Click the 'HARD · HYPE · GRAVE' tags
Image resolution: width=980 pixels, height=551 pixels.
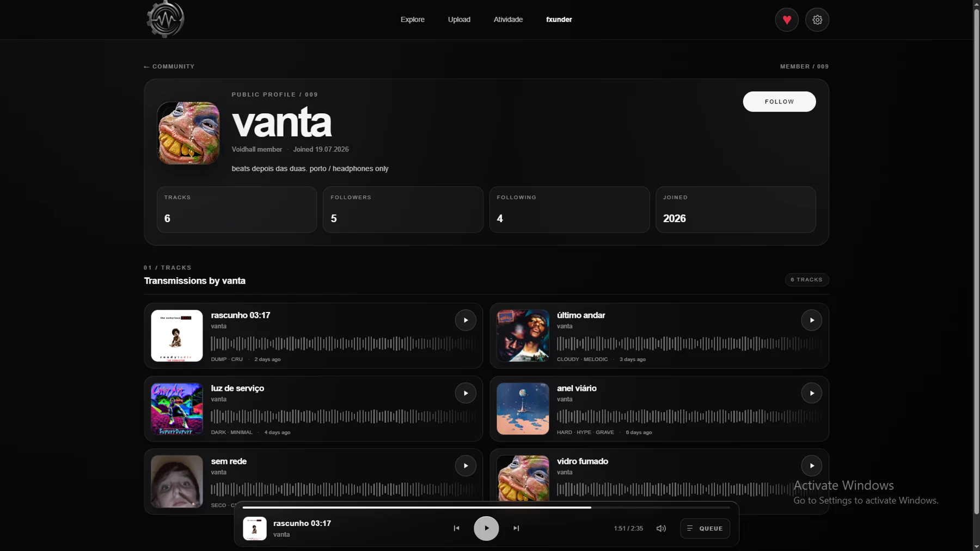point(585,432)
